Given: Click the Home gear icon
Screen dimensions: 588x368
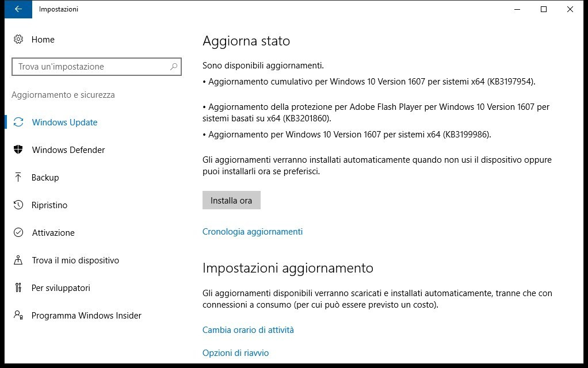Looking at the screenshot, I should click(x=18, y=40).
